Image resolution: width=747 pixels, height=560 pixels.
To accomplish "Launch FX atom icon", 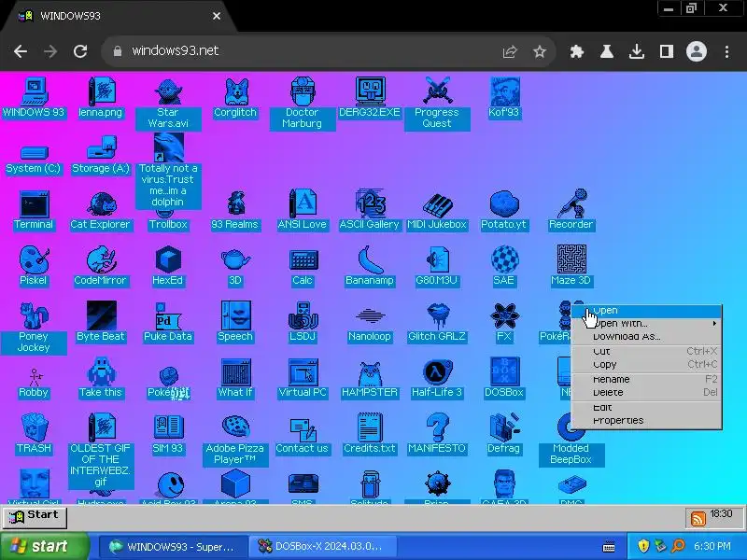I will pos(504,316).
